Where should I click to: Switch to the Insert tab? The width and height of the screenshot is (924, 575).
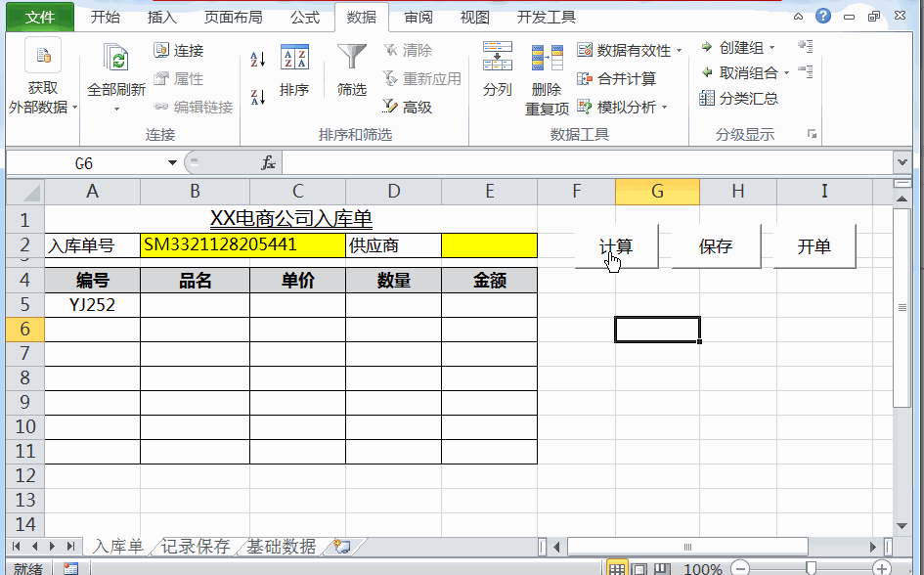(162, 17)
